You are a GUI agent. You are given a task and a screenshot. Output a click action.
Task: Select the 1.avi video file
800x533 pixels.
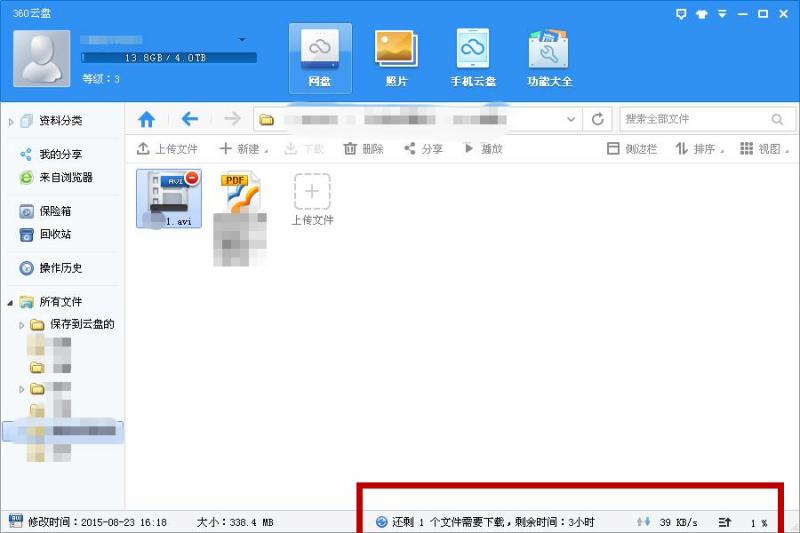point(169,198)
